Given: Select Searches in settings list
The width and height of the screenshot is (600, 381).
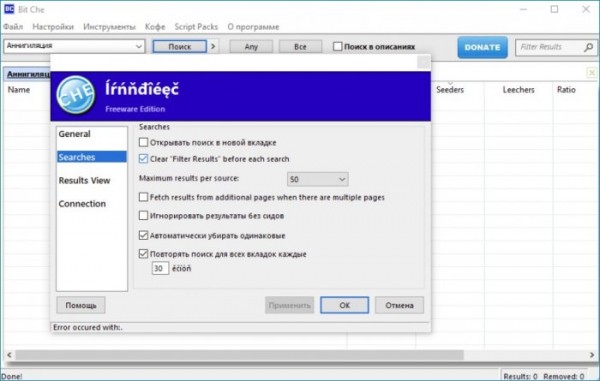Looking at the screenshot, I should click(91, 157).
